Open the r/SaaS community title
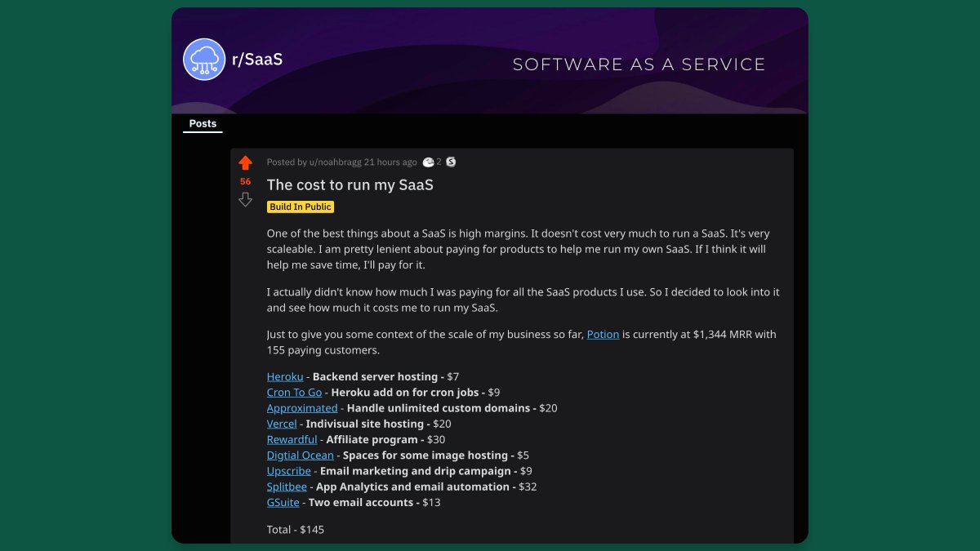980x551 pixels. (x=257, y=60)
